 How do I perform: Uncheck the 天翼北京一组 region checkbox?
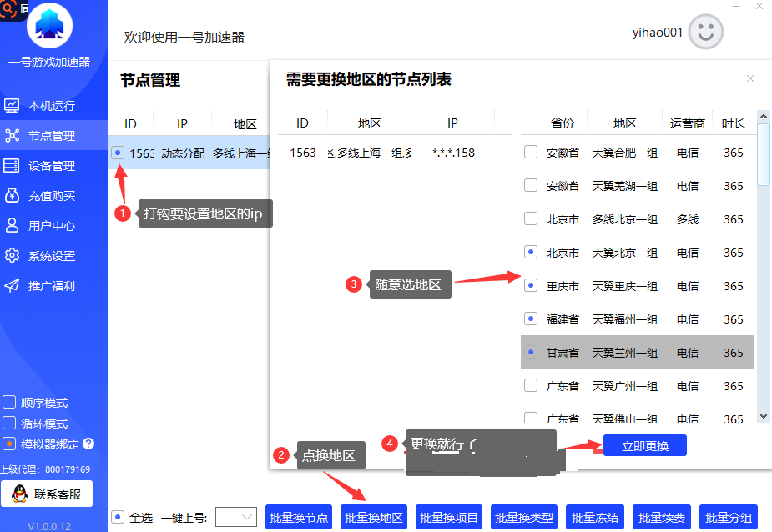pos(531,253)
